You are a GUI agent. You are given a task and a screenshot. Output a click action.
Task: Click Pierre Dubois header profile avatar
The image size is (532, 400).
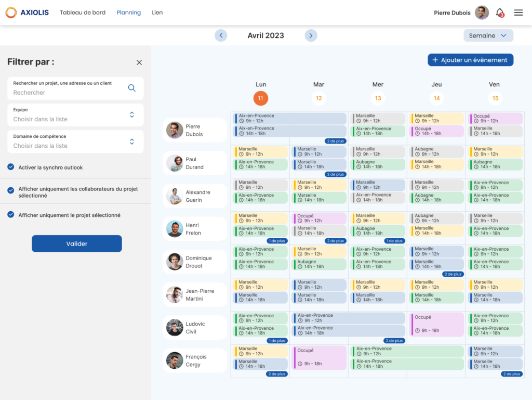click(482, 12)
